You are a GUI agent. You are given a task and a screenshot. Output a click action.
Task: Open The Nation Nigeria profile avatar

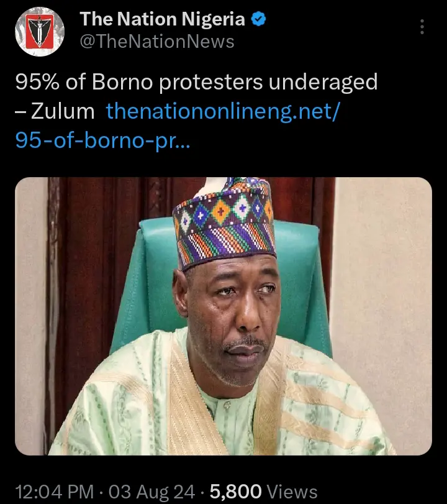point(39,31)
